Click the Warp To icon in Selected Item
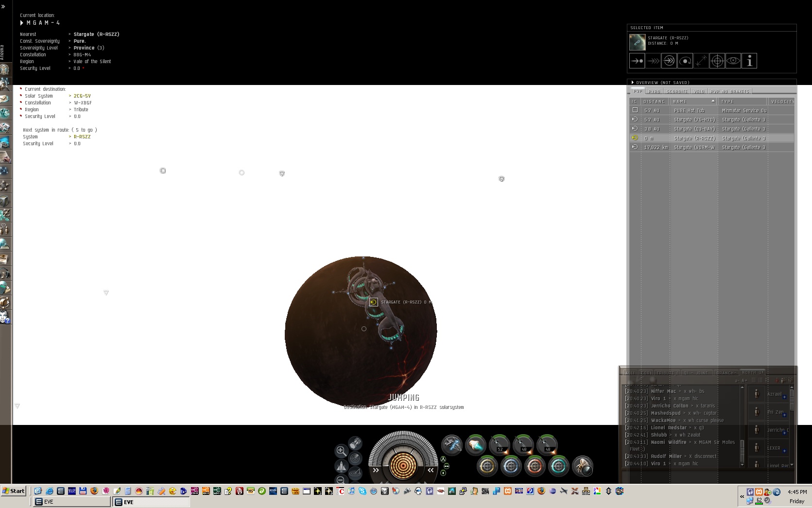This screenshot has height=508, width=812. pos(653,61)
